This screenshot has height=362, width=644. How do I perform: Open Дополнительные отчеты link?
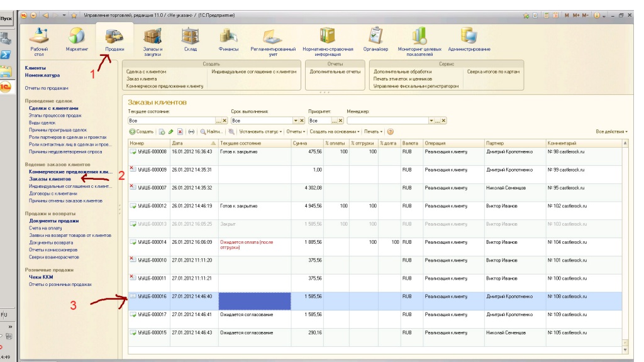[335, 72]
